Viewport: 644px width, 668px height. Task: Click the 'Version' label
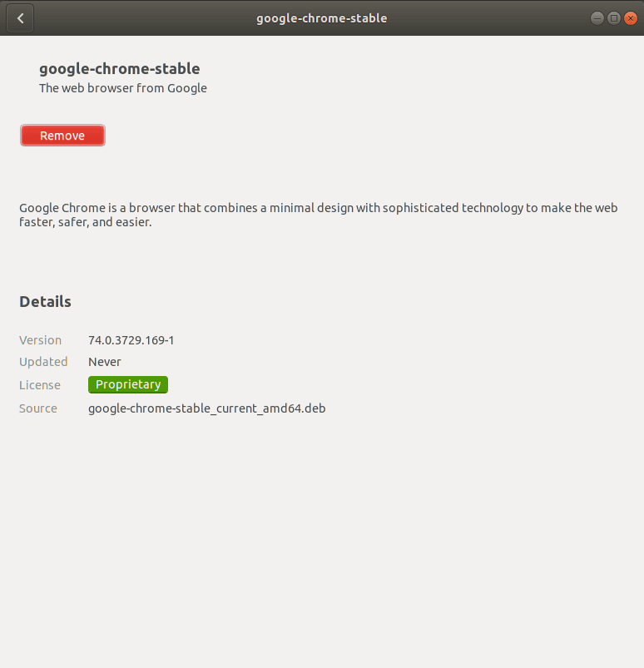point(41,340)
